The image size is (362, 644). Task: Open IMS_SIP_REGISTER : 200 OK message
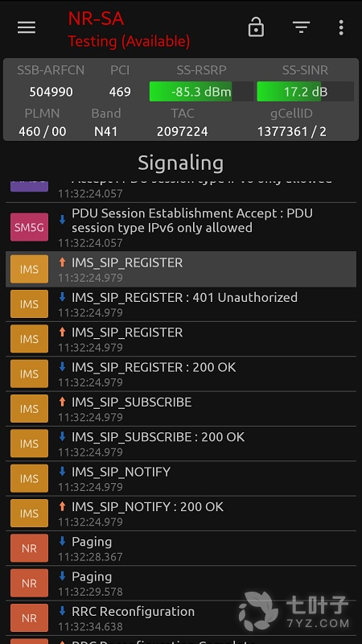pos(181,374)
